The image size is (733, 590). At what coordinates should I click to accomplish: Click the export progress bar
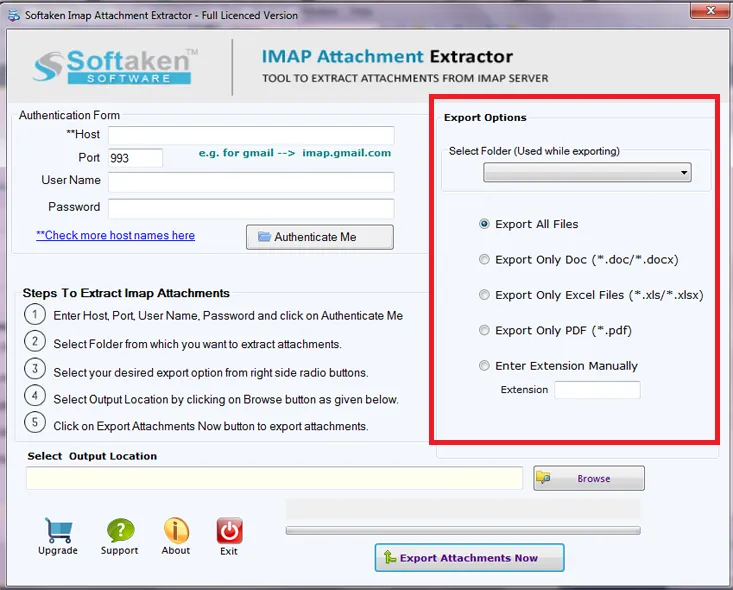[x=463, y=530]
